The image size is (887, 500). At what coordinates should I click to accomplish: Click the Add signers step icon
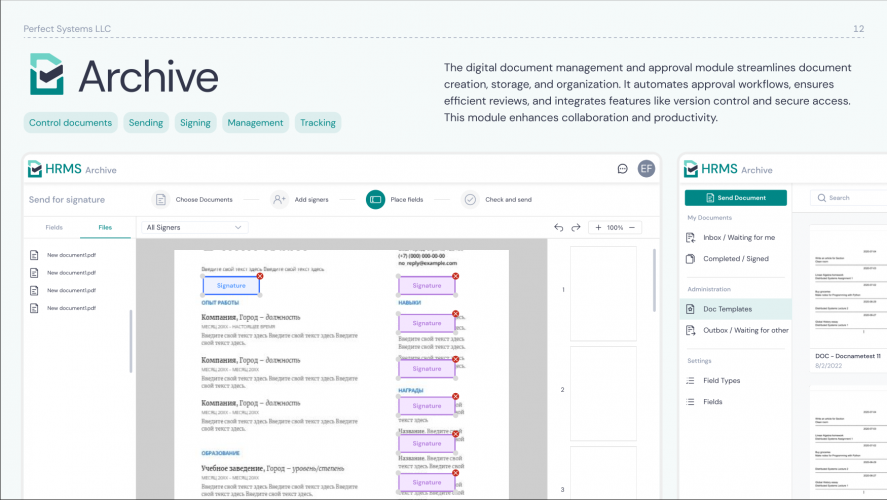279,200
